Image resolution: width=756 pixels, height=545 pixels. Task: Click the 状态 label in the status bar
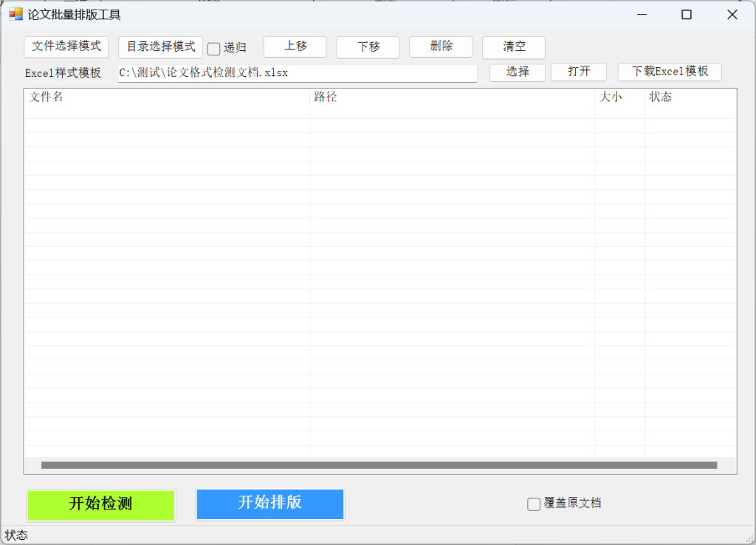click(x=16, y=535)
